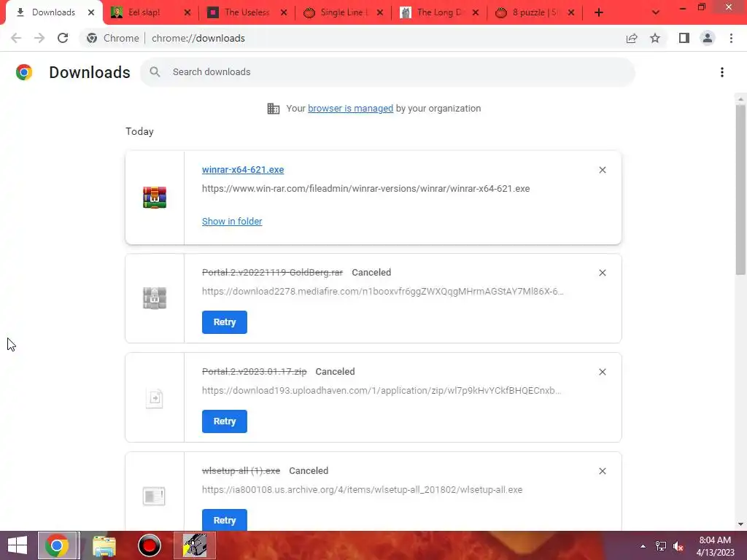Close The Long D tab
Image resolution: width=747 pixels, height=560 pixels.
[x=476, y=13]
